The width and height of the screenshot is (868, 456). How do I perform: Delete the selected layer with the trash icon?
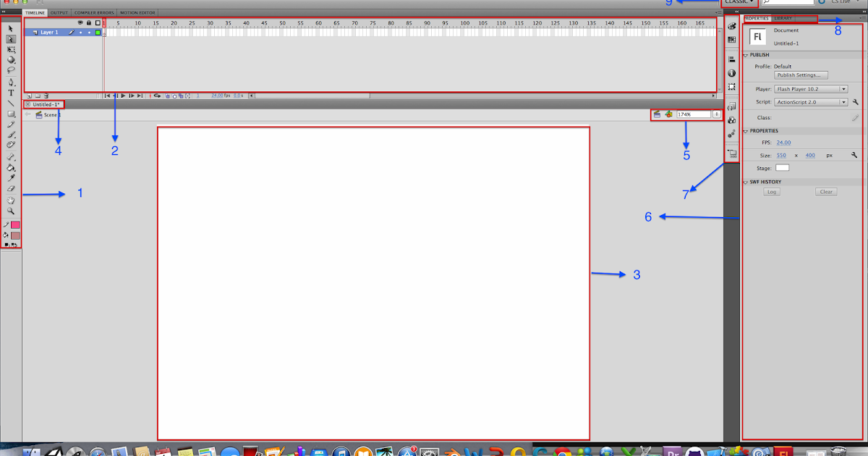click(46, 95)
